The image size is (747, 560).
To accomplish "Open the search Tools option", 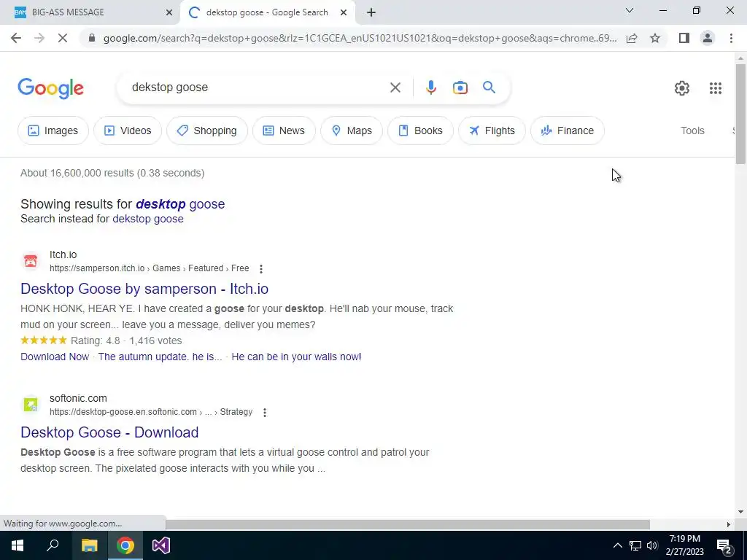I will click(x=692, y=131).
